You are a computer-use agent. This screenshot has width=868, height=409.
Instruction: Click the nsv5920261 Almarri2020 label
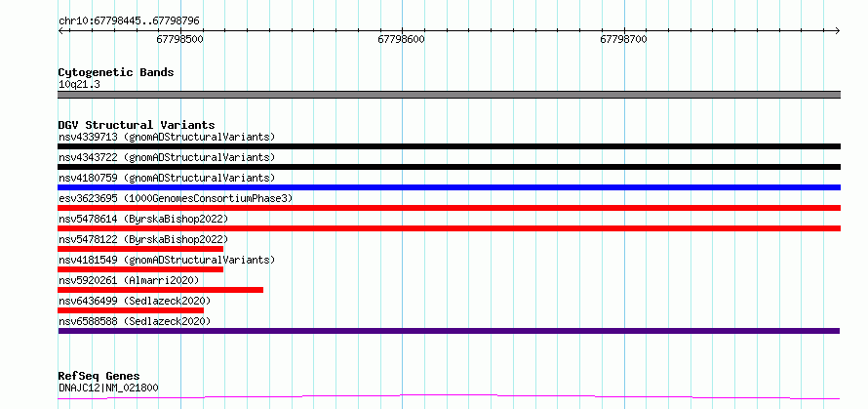(x=129, y=280)
